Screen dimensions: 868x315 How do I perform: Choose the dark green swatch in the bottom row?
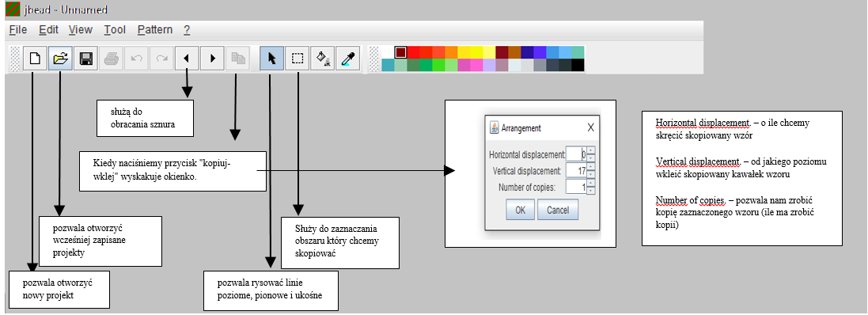click(x=413, y=65)
